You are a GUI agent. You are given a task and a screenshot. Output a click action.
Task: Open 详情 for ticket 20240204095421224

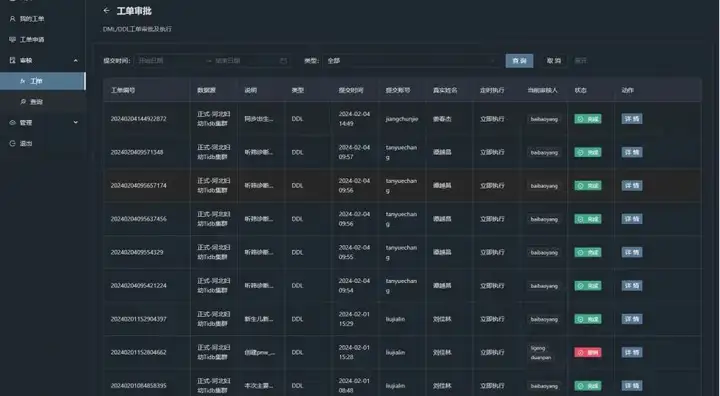pyautogui.click(x=632, y=286)
